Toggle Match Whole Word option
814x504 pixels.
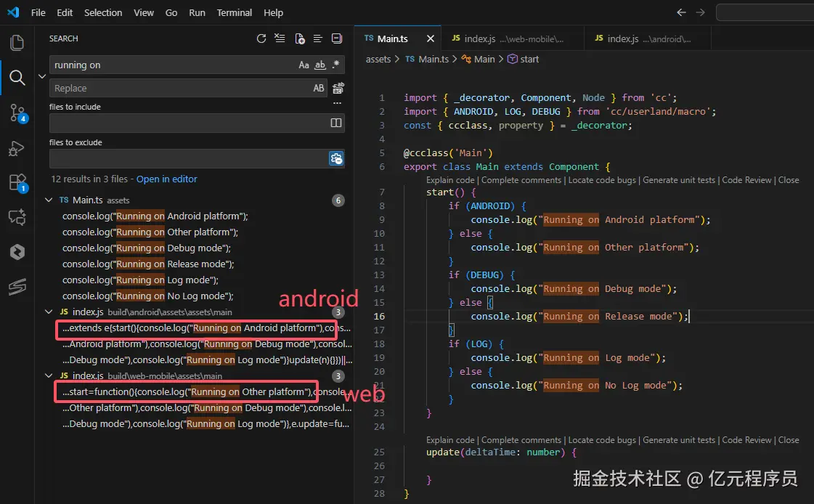click(x=320, y=65)
